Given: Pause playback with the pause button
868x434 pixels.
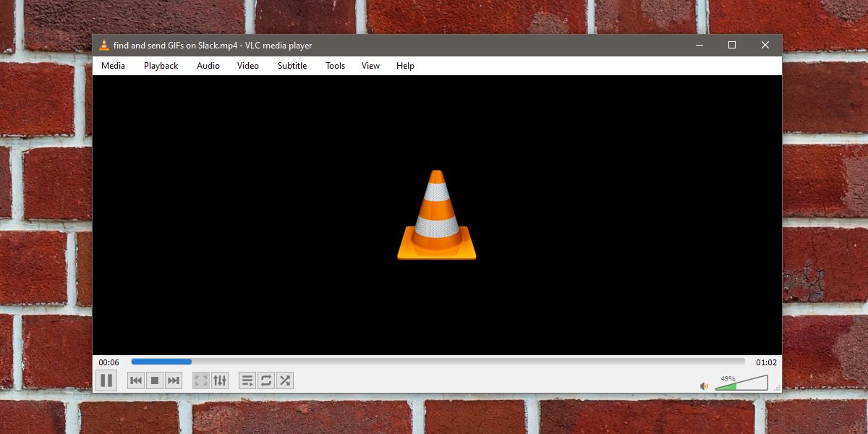Looking at the screenshot, I should [106, 380].
